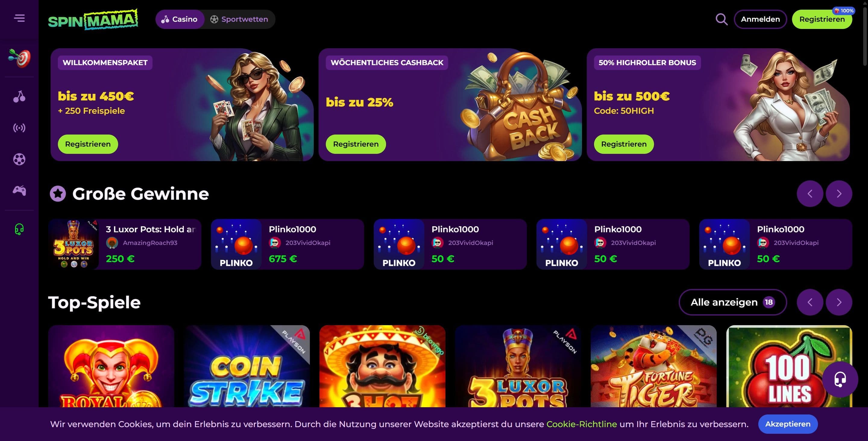
Task: Open the green headset support icon
Action: (x=19, y=229)
